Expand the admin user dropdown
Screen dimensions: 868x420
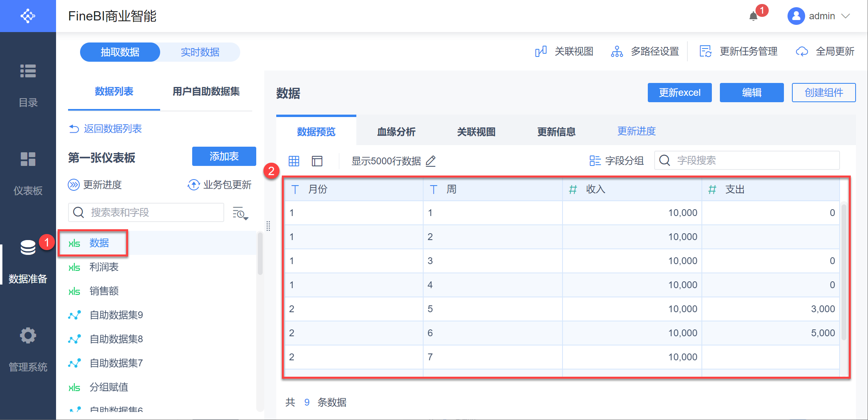tap(846, 16)
